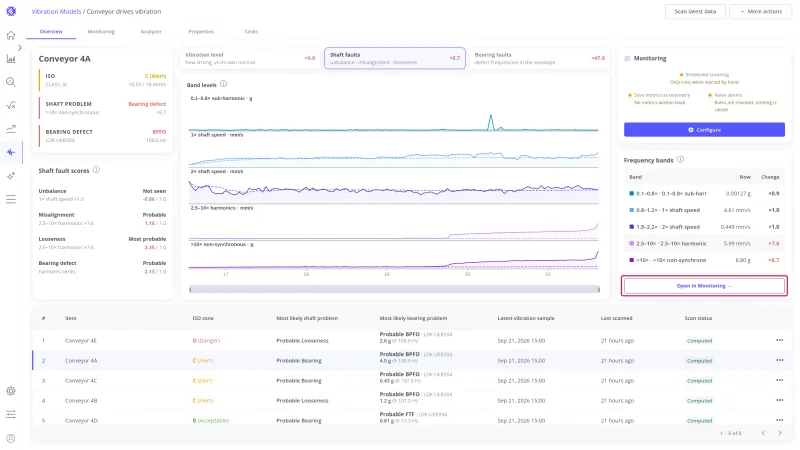The image size is (800, 450).
Task: Click the B (Acceptable) zone cell
Action: (x=211, y=420)
